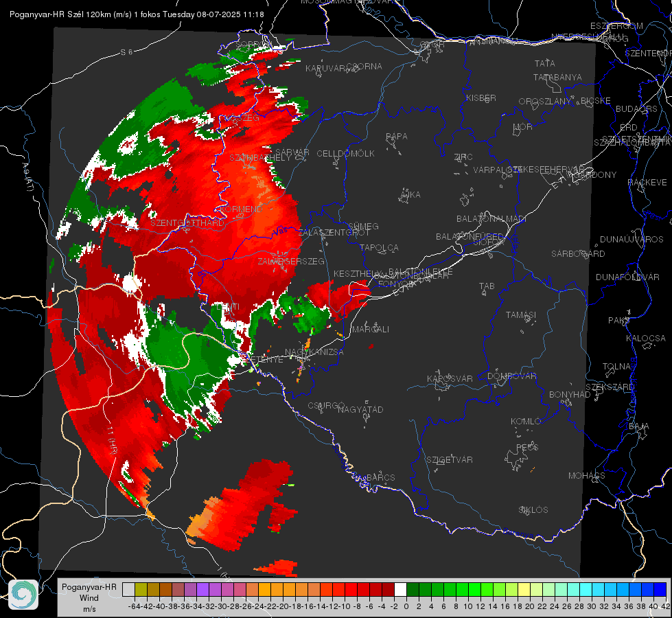
Task: Select the CSURGÓ label
Action: pos(326,406)
